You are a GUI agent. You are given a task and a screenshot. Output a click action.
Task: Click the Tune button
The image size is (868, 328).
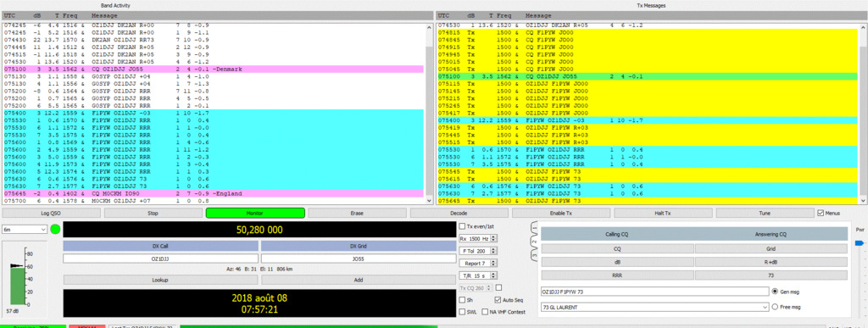coord(765,213)
